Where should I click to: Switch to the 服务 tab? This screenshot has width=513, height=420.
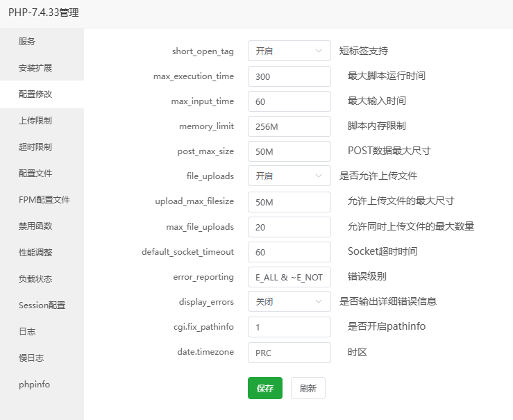[x=27, y=42]
